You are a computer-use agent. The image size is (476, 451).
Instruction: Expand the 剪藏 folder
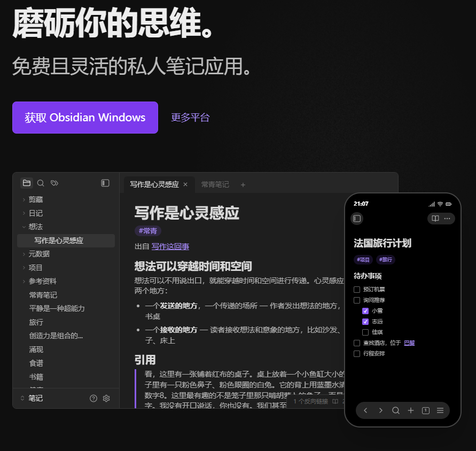24,199
